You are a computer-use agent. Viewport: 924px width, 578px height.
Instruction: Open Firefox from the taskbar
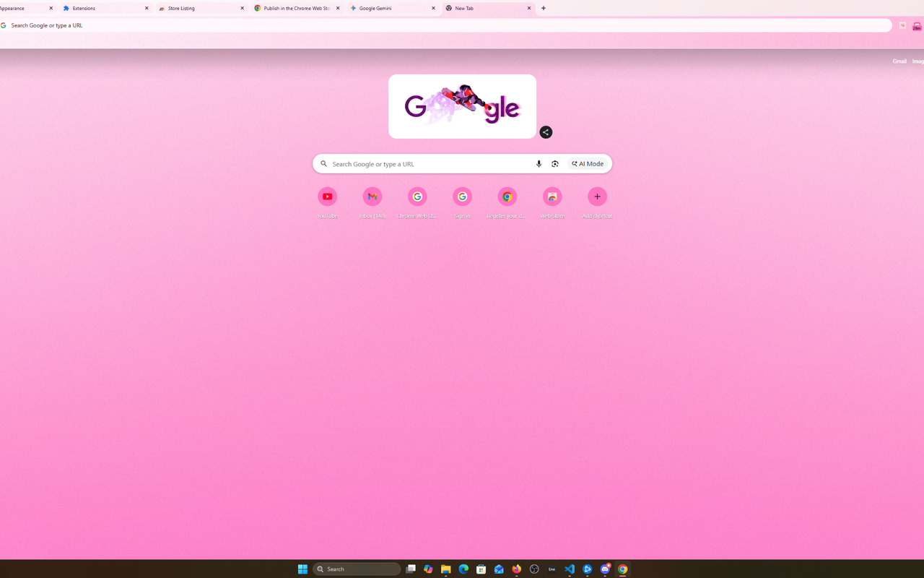517,569
